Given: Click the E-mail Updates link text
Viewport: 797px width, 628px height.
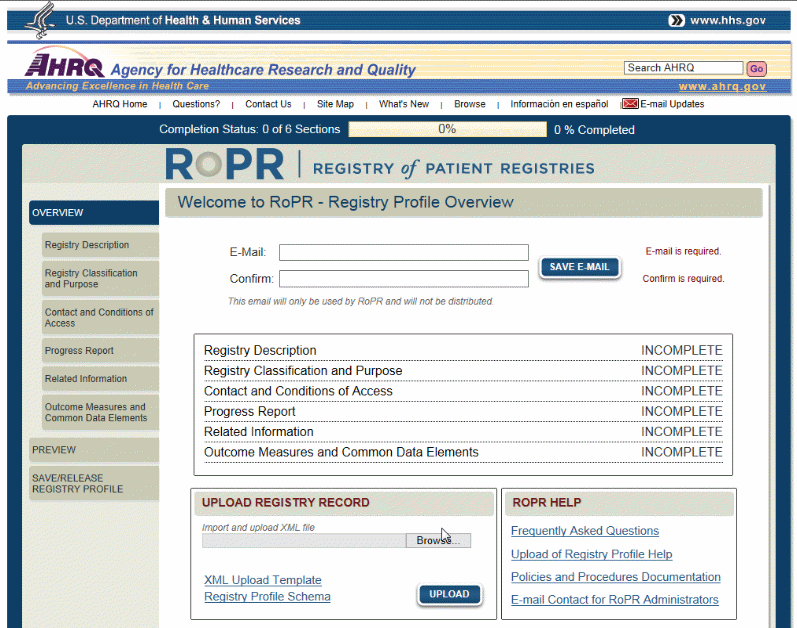Looking at the screenshot, I should click(672, 104).
